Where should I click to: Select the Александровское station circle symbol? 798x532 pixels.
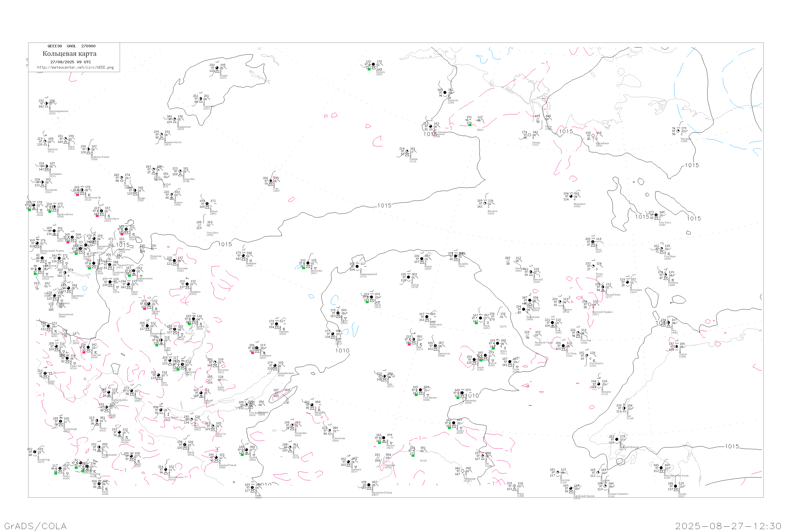[x=46, y=103]
